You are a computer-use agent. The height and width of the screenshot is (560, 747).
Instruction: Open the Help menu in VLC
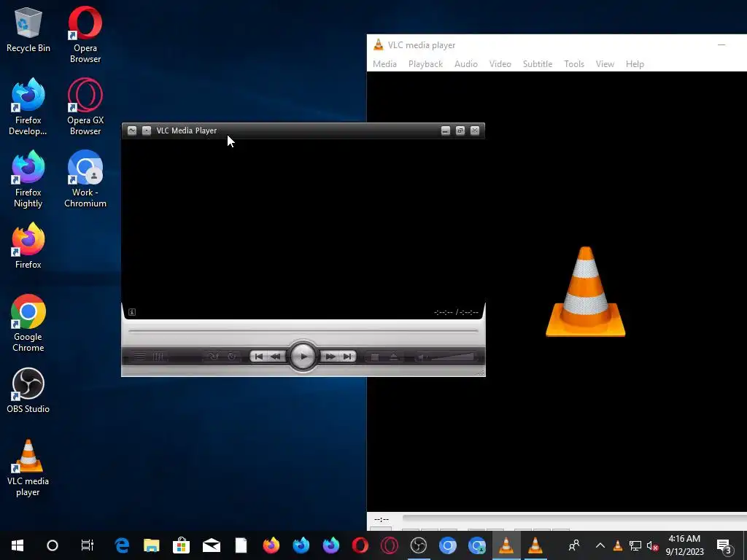tap(635, 64)
